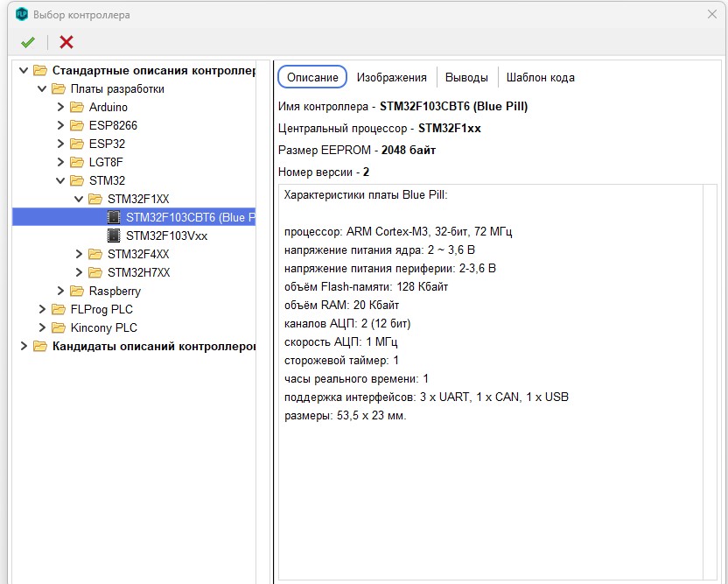The image size is (728, 584).
Task: Expand the STM32H7XX tree node
Action: click(79, 272)
